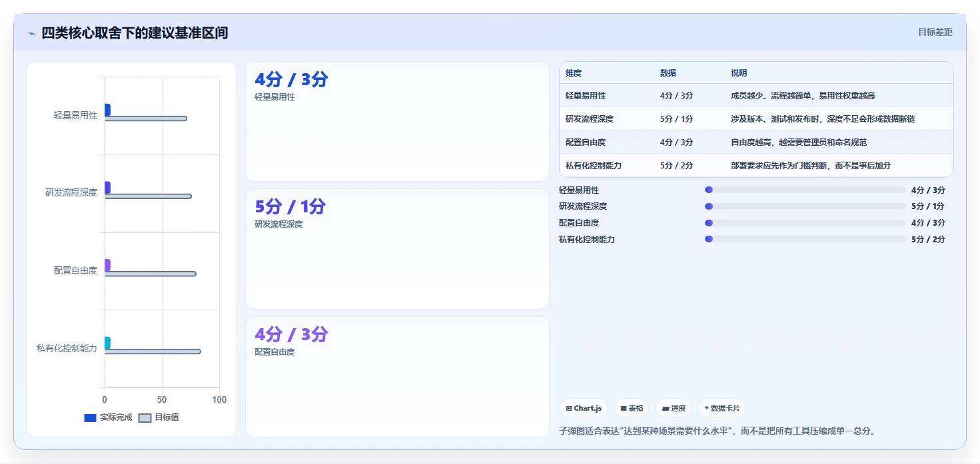Toggle the 实际完成 legend item
This screenshot has width=980, height=464.
[108, 417]
